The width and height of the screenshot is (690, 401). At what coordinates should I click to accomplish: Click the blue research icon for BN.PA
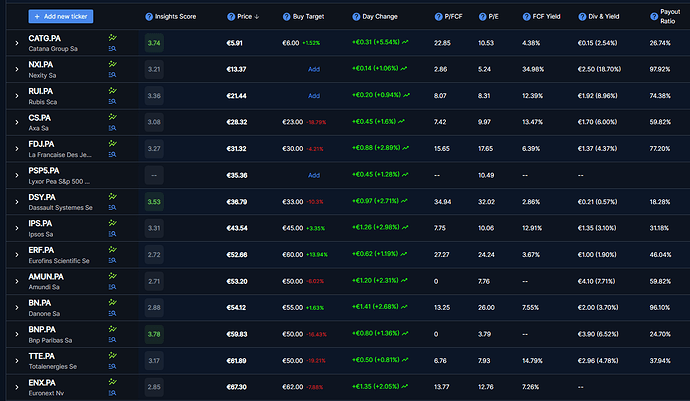(112, 313)
